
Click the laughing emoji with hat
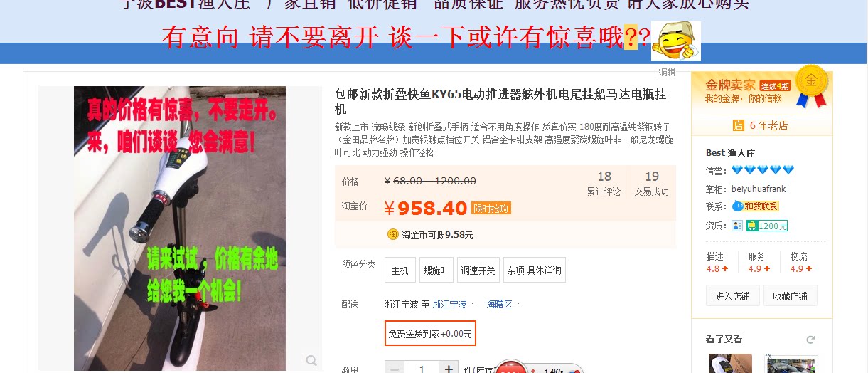coord(675,41)
